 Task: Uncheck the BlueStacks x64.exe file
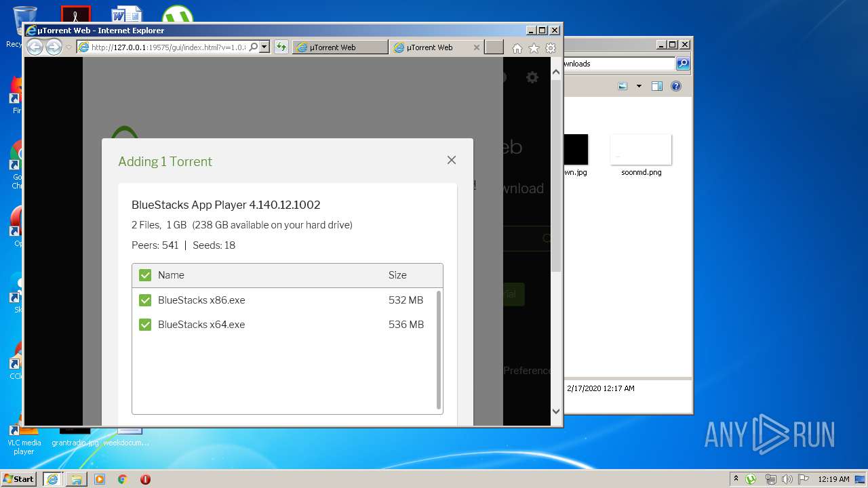[x=145, y=325]
